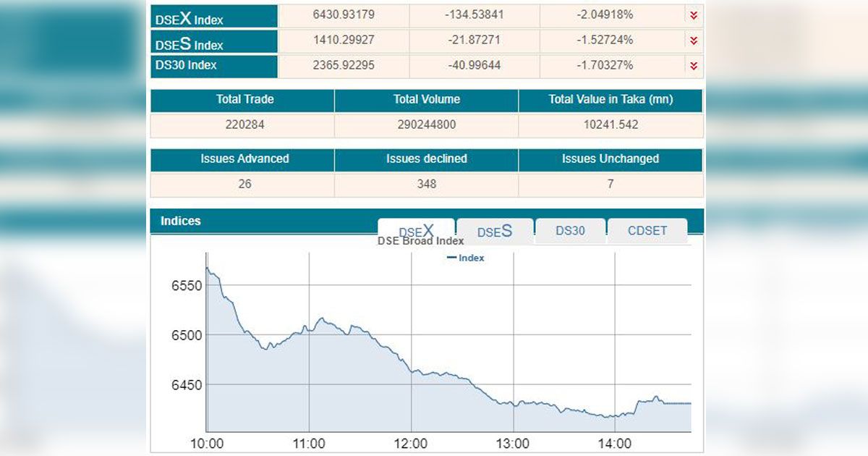Click the 12:00 x-axis label

click(x=411, y=444)
